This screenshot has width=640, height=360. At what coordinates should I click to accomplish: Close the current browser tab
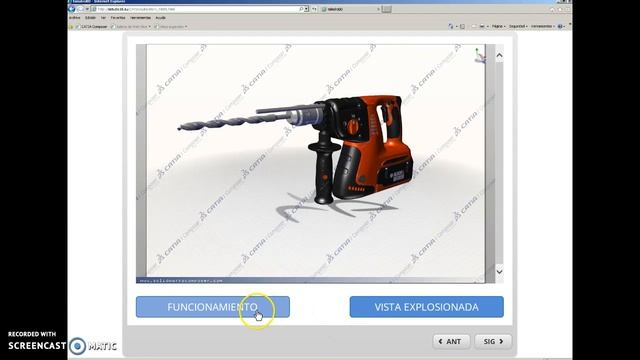[x=378, y=9]
